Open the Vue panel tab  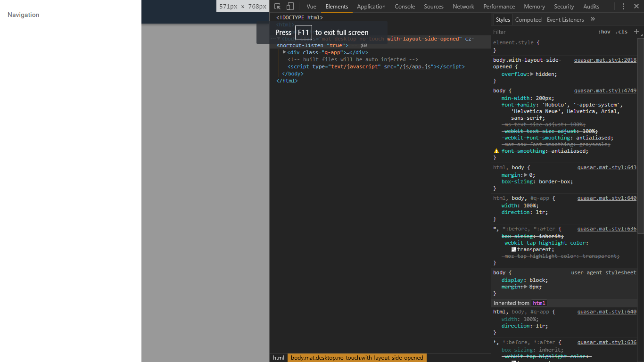tap(311, 7)
